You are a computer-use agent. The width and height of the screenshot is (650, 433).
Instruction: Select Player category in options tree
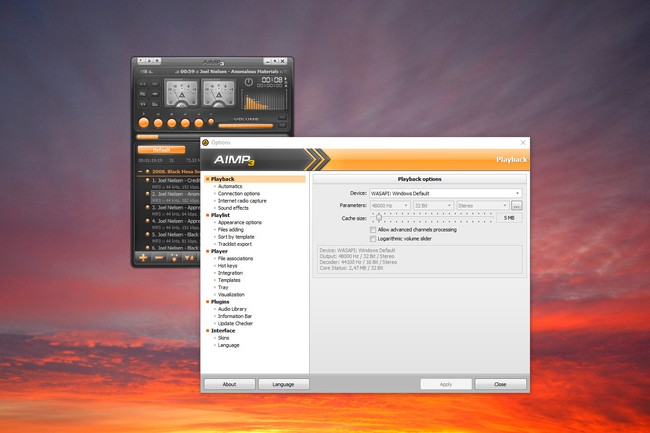219,252
